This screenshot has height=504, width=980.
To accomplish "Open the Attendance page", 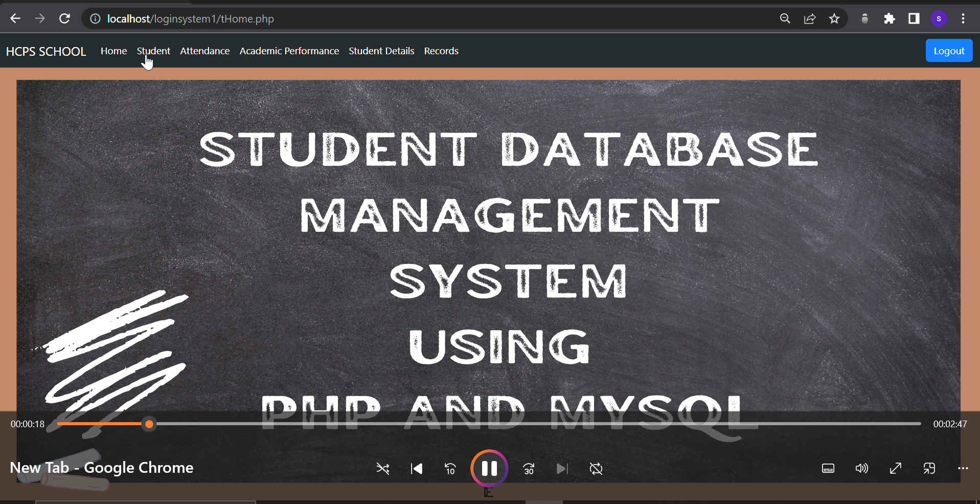I will [x=204, y=51].
